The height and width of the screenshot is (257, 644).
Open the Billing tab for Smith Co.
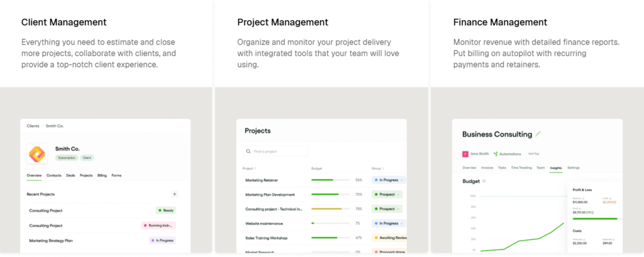pos(102,175)
